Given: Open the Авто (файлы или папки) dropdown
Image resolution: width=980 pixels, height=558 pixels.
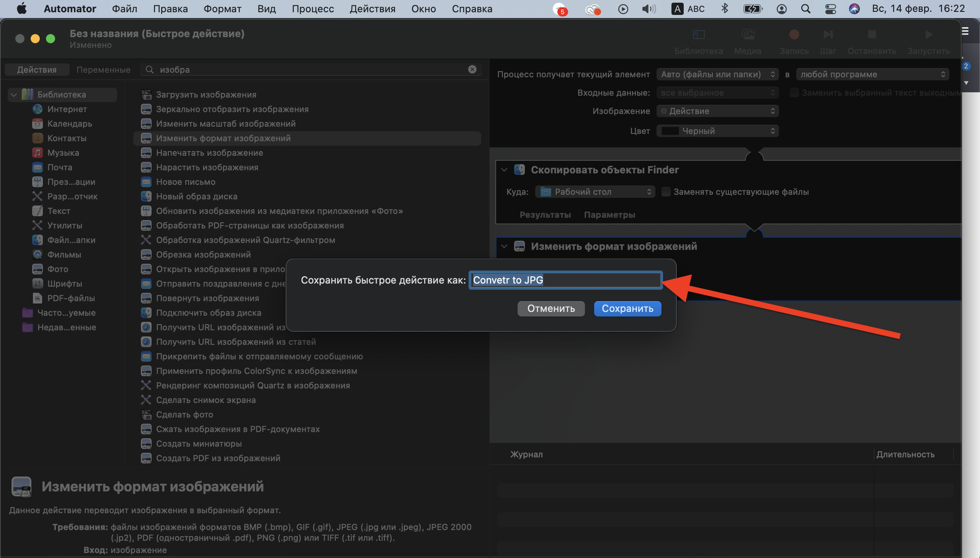Looking at the screenshot, I should [x=717, y=74].
